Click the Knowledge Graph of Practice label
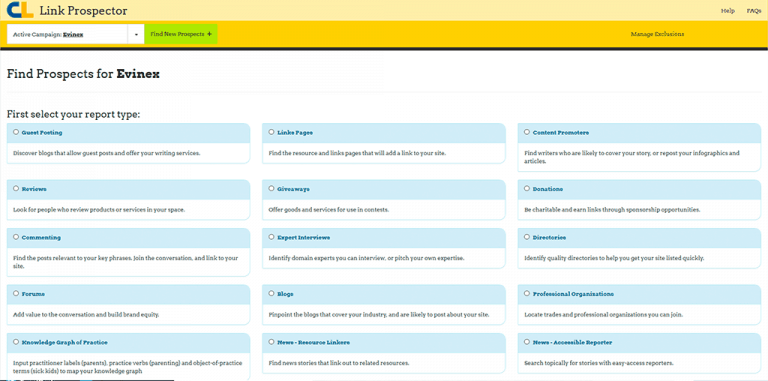 [x=65, y=342]
